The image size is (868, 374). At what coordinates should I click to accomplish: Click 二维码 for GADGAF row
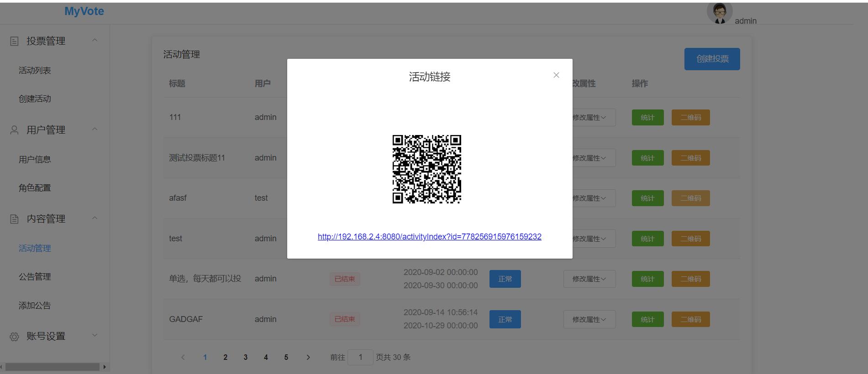click(x=690, y=319)
